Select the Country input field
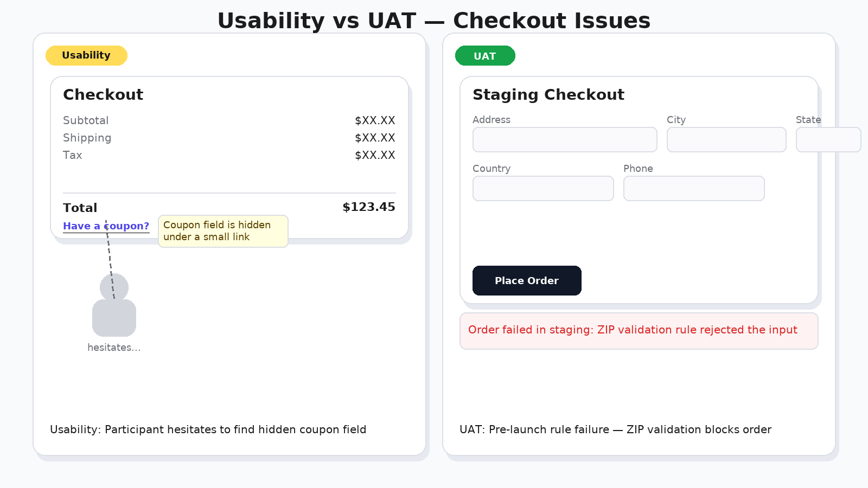The image size is (868, 488). click(543, 189)
